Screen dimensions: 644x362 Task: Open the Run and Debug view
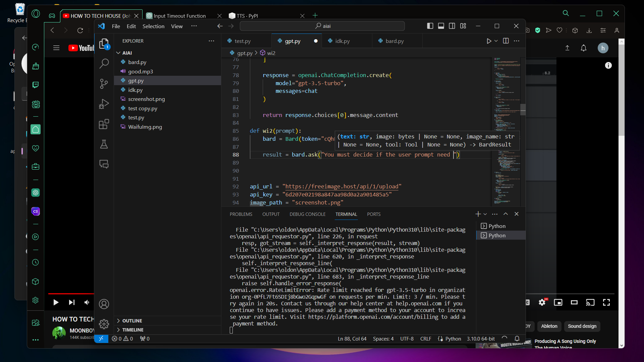(x=104, y=104)
